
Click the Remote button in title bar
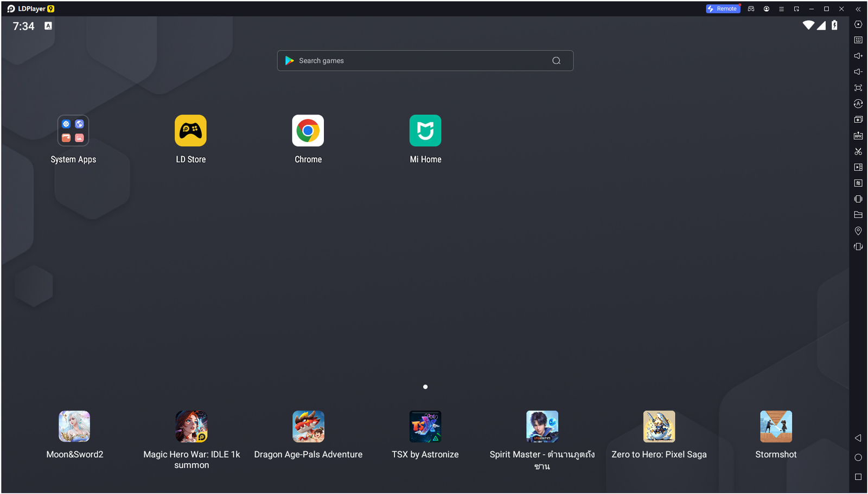coord(723,9)
